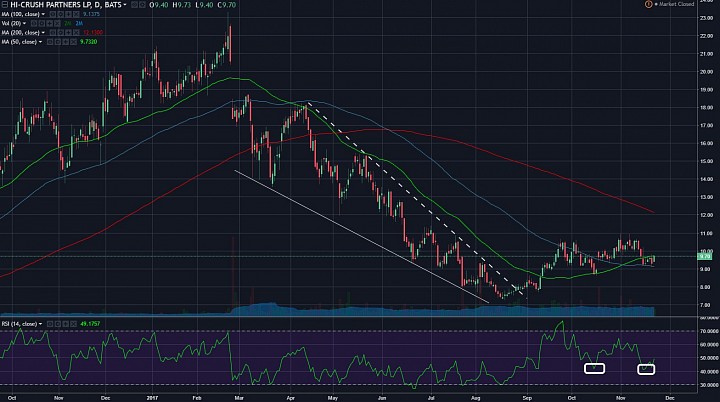The image size is (720, 402).
Task: Click second icon right of the symbol title
Action: coord(142,5)
